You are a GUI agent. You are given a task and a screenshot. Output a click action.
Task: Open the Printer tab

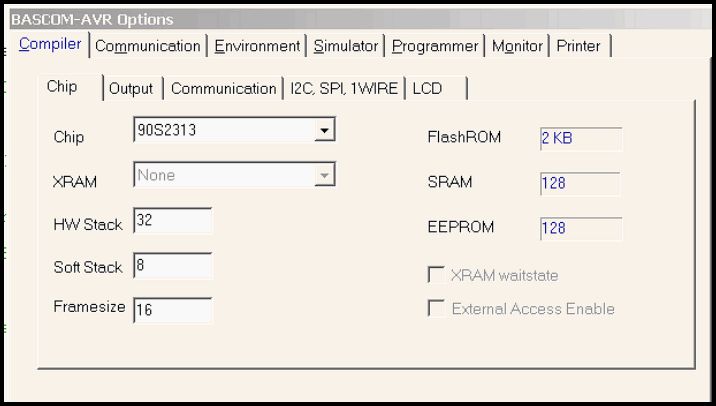579,46
